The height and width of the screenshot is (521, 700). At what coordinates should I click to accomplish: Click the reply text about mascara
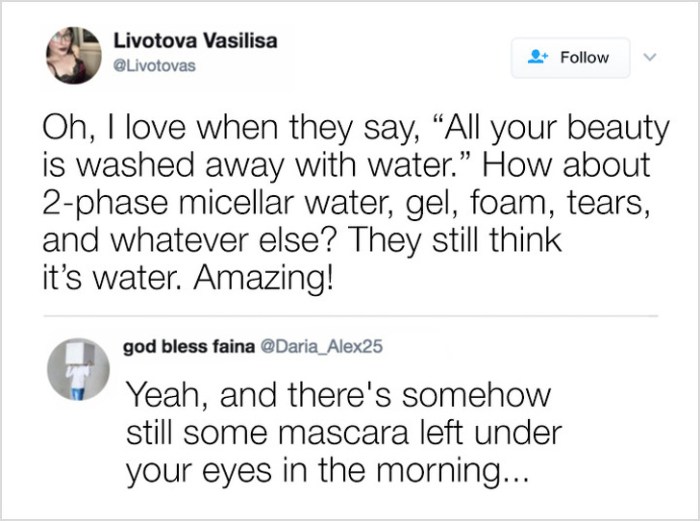coord(340,434)
